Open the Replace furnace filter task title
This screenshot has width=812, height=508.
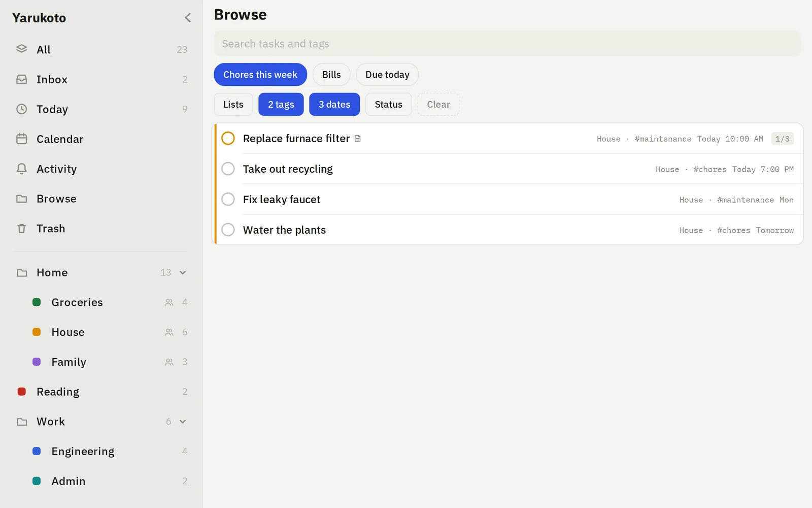tap(296, 139)
